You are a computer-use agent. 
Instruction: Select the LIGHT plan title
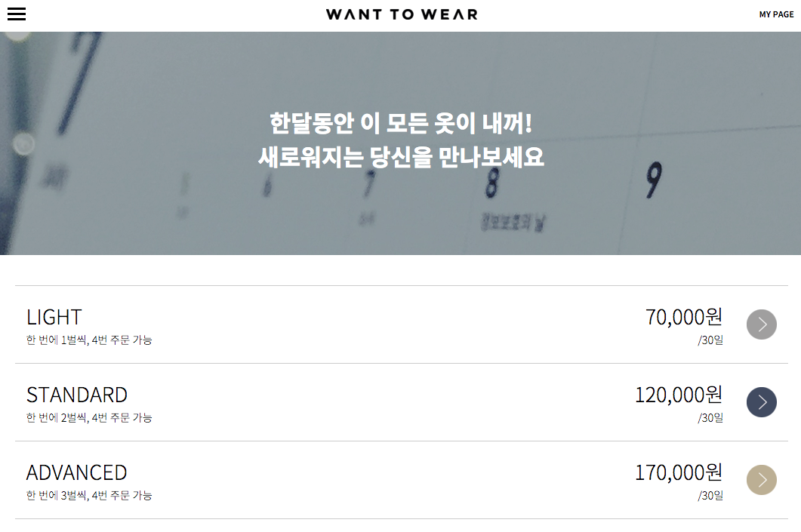click(54, 317)
